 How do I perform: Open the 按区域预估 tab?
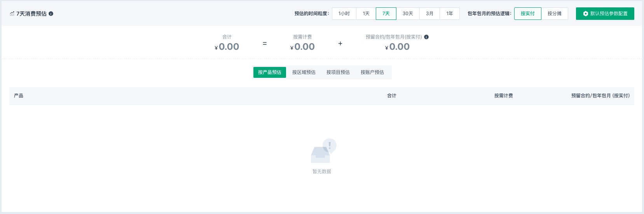pyautogui.click(x=304, y=72)
